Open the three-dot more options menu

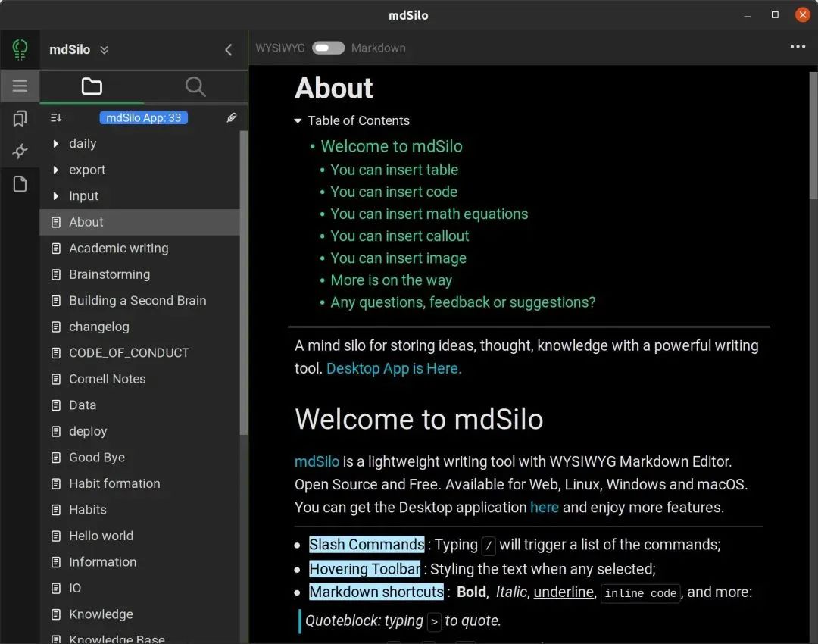point(798,47)
